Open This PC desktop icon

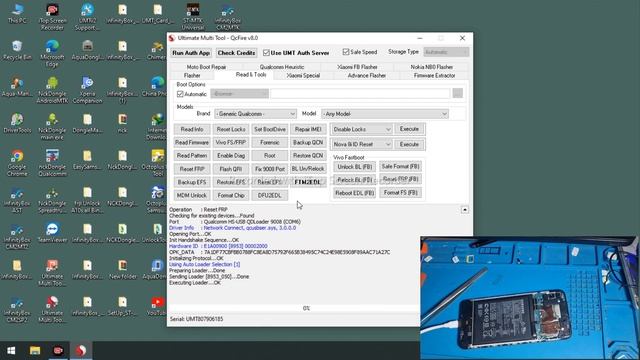(x=17, y=13)
